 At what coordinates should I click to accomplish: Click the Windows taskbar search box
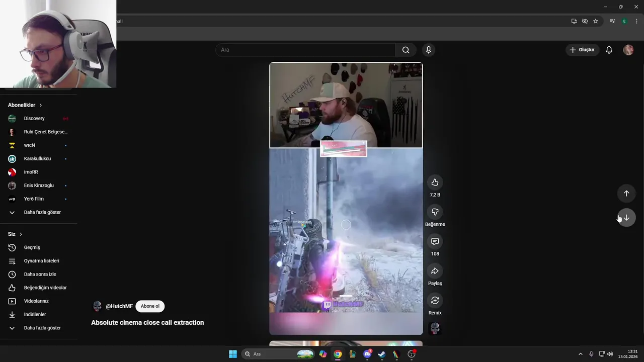279,354
